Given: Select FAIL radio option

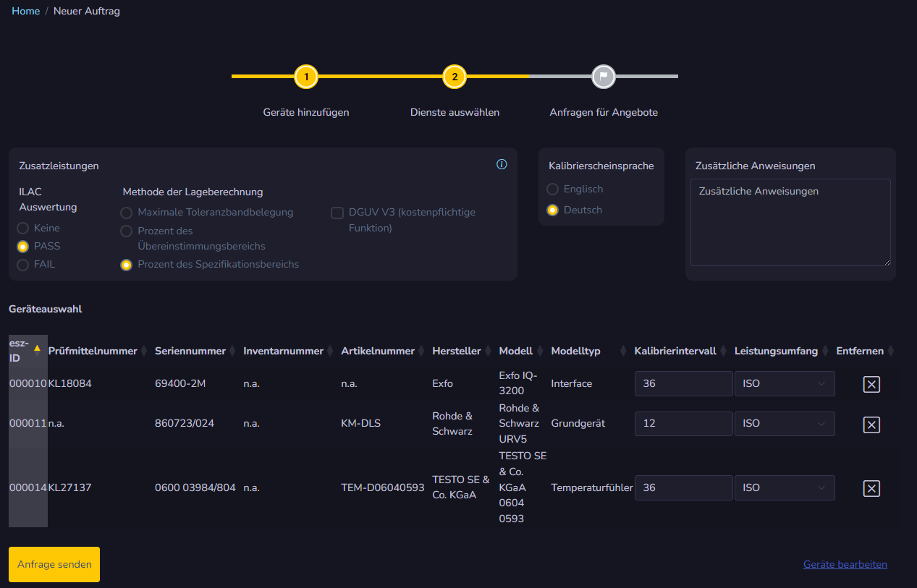Looking at the screenshot, I should (x=23, y=265).
